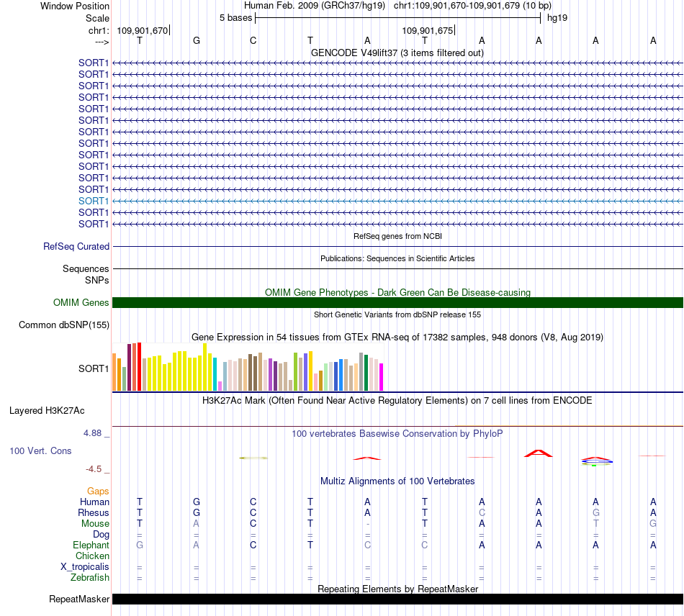Click the OMIM Genes track label

coord(81,302)
